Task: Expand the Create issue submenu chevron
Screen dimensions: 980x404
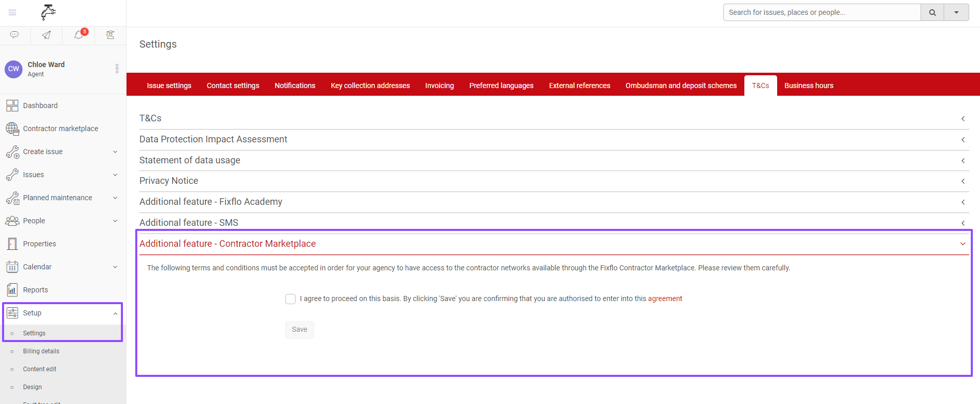Action: pos(115,152)
